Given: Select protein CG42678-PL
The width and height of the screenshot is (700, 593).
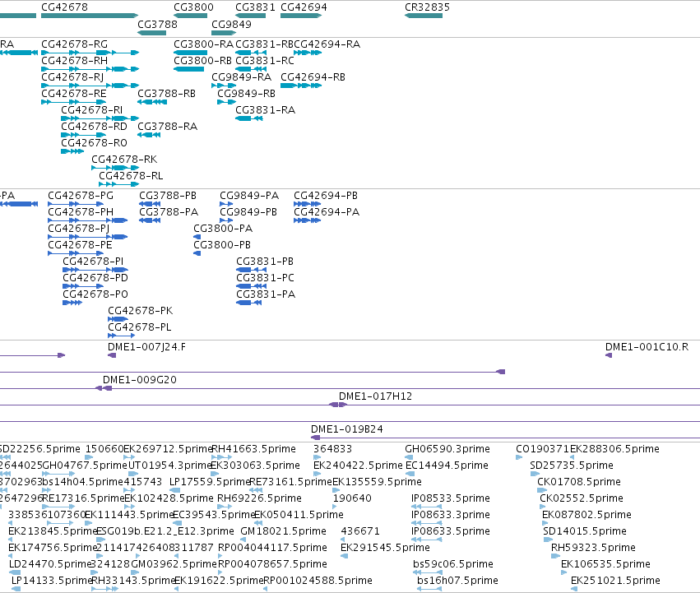Looking at the screenshot, I should point(121,336).
